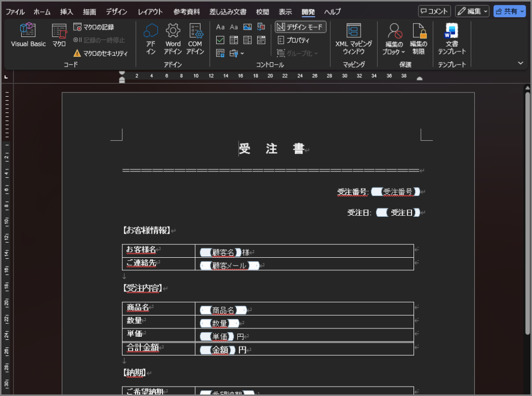The height and width of the screenshot is (396, 532).
Task: Toggle Design Mode (デザイン モード) off
Action: click(300, 27)
